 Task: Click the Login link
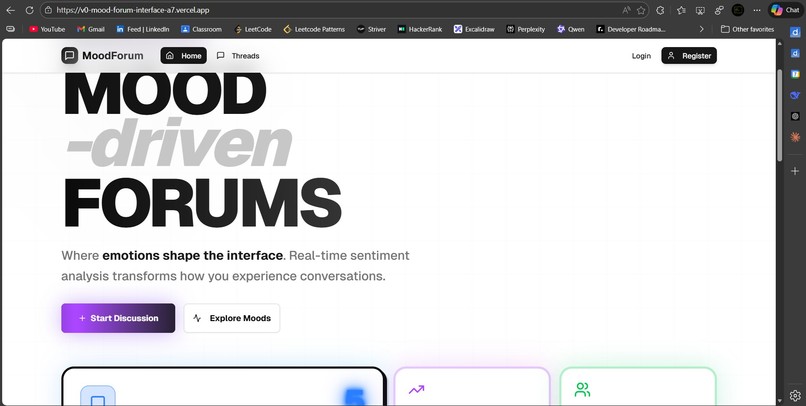coord(641,56)
